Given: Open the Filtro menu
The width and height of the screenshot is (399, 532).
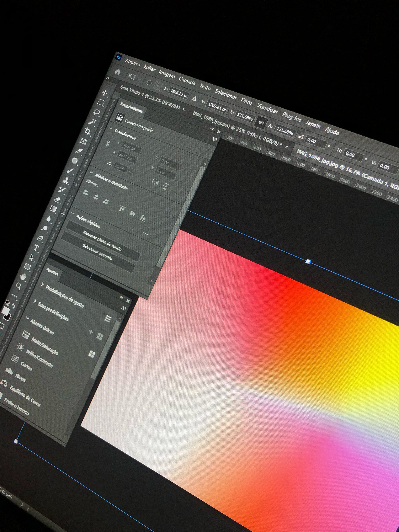Looking at the screenshot, I should tap(246, 101).
